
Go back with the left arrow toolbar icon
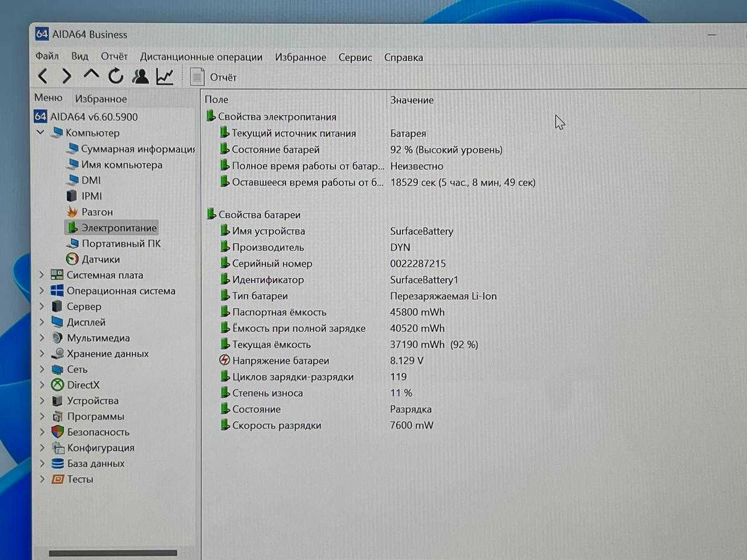pos(43,76)
